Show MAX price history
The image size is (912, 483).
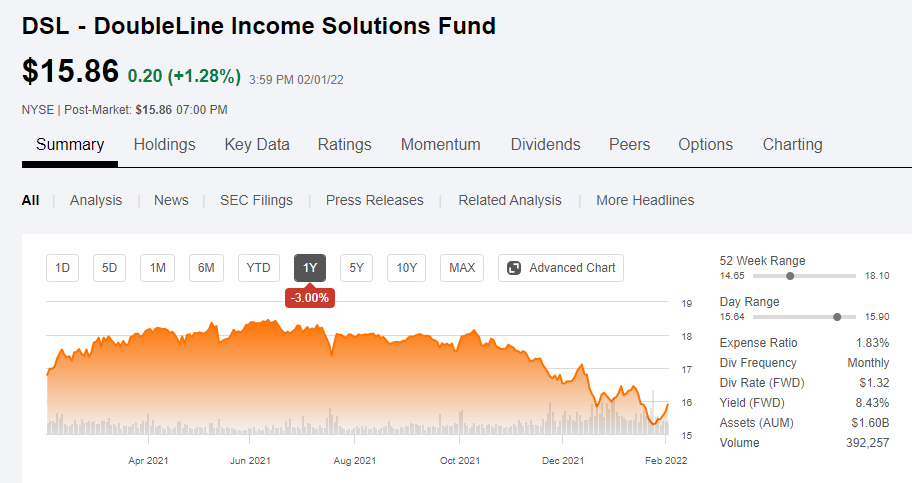click(462, 268)
